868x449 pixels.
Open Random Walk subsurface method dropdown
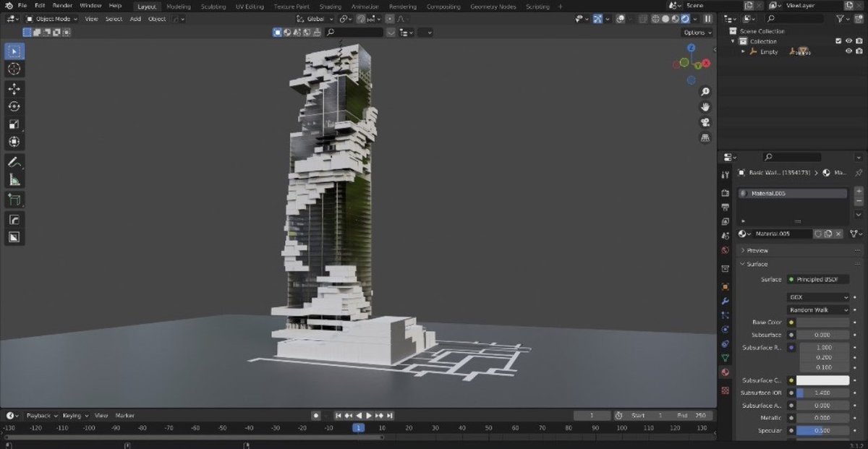[x=818, y=309]
